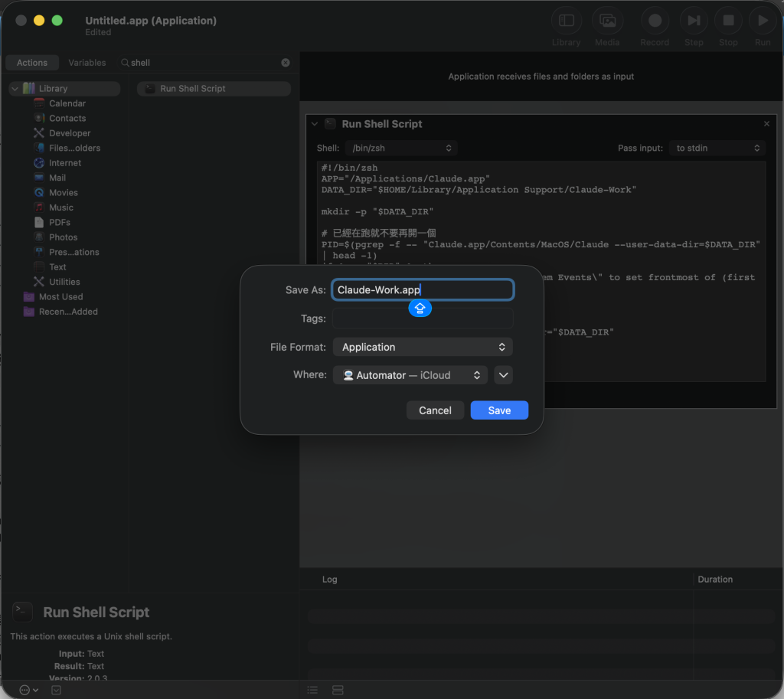
Task: Click the caps lock input indicator
Action: click(x=420, y=308)
